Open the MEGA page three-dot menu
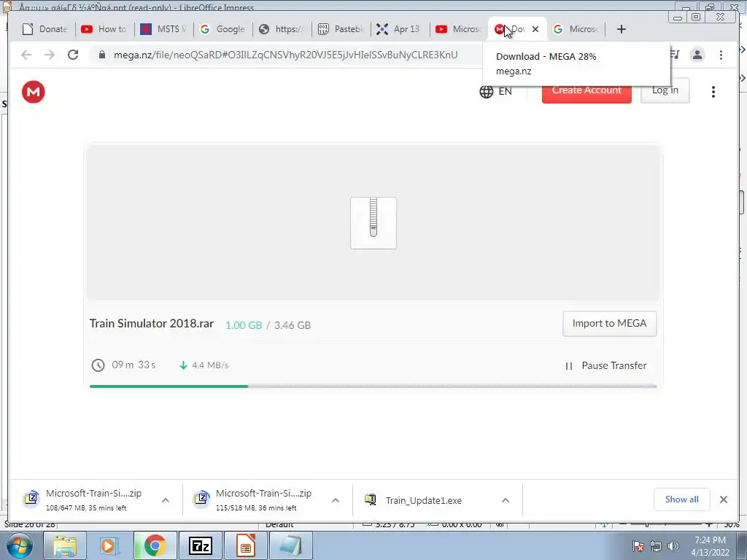The height and width of the screenshot is (560, 747). click(713, 92)
